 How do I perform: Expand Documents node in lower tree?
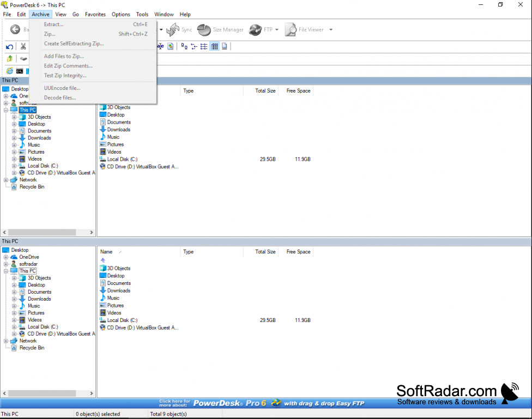[14, 292]
